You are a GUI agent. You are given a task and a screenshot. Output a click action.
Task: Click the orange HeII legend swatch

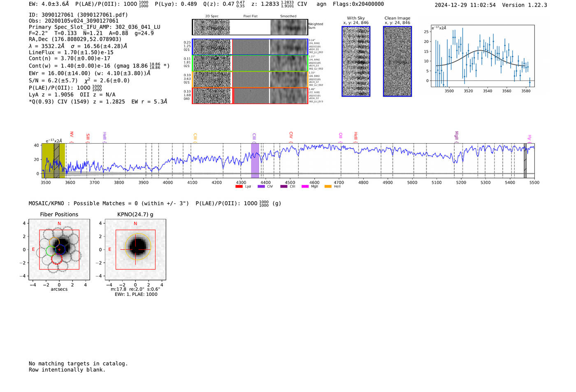pos(328,187)
